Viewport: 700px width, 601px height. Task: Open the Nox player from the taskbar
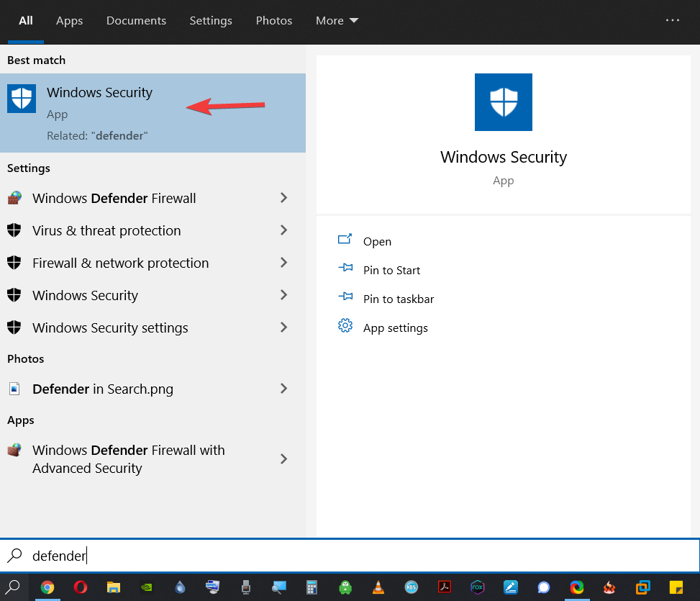point(477,587)
